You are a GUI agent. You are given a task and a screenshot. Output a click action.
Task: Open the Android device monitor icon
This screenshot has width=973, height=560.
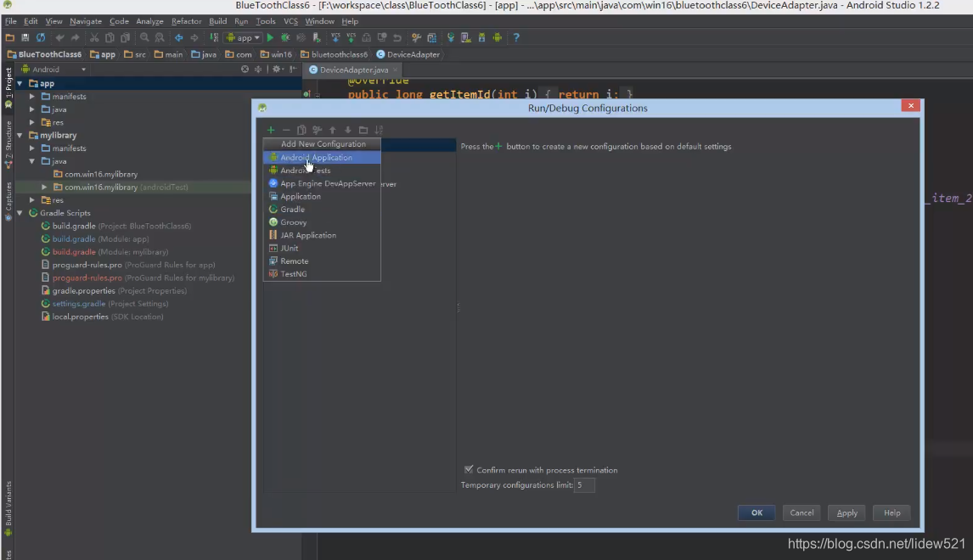click(x=498, y=38)
